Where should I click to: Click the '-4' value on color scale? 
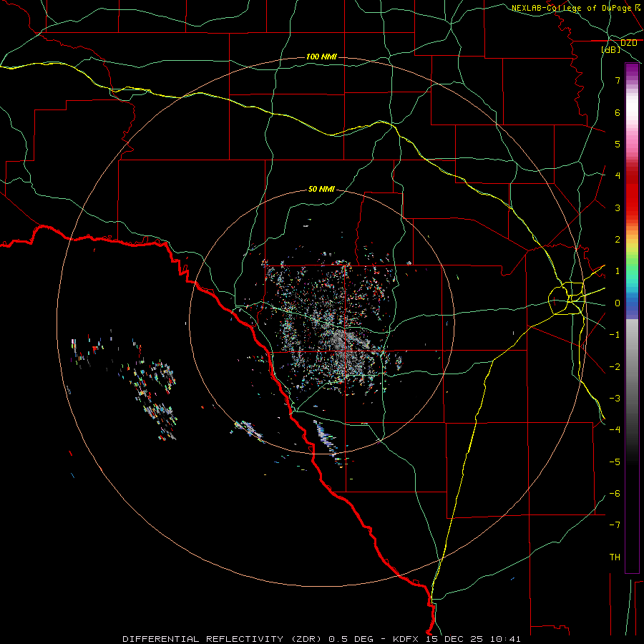615,430
